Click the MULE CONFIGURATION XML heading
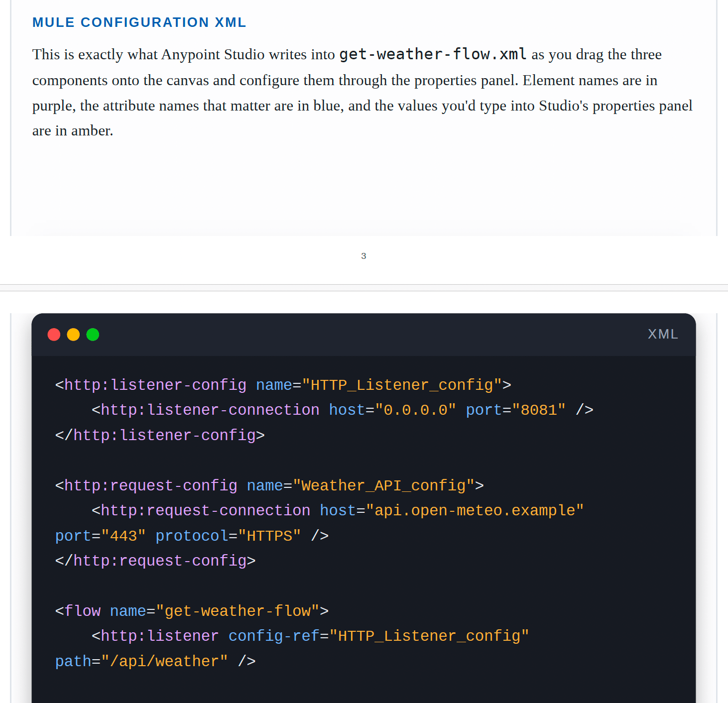Viewport: 728px width, 703px height. [x=139, y=22]
